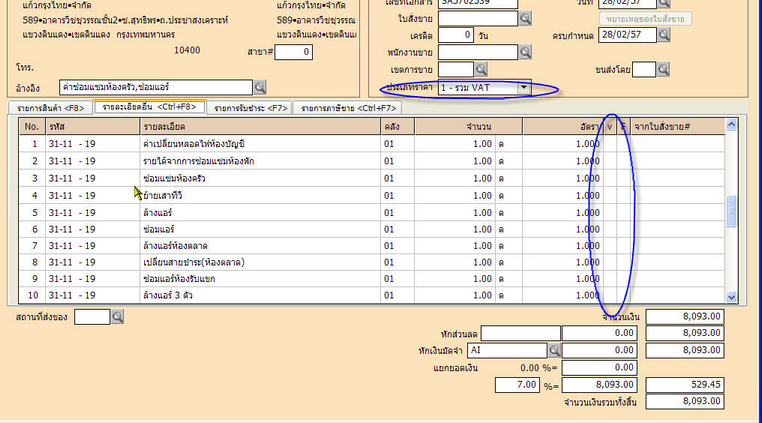Open the สถานที่ส่งของ search icon
This screenshot has height=423, width=762.
coord(117,316)
